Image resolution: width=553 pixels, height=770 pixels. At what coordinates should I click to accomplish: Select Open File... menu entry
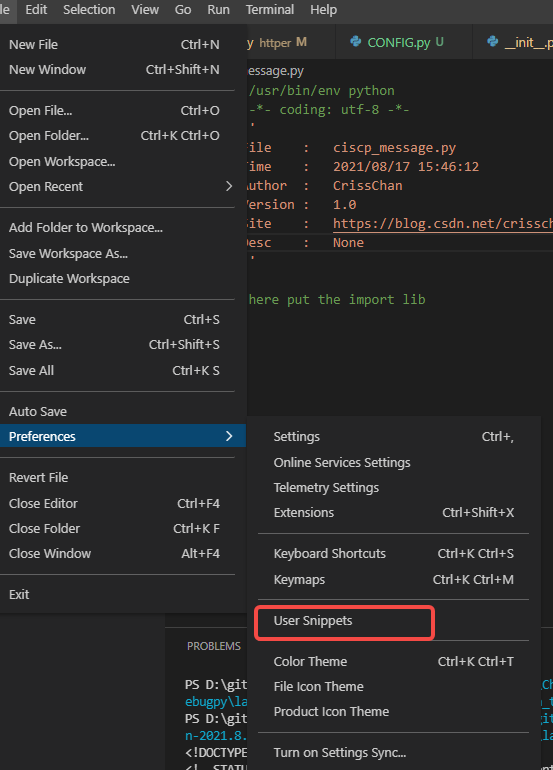click(x=117, y=110)
